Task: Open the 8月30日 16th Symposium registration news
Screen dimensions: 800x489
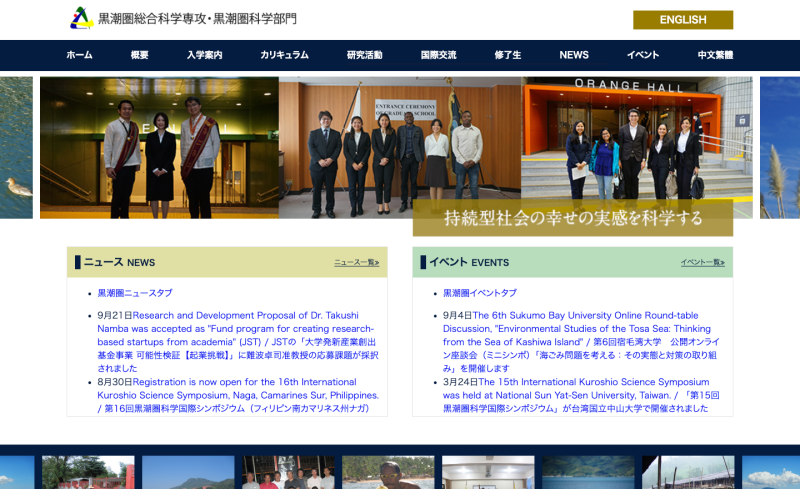Action: click(x=238, y=395)
